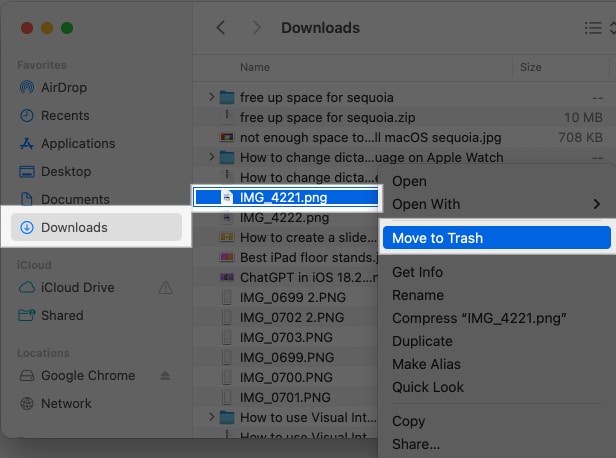Toggle the view options up-down arrows

click(x=612, y=28)
